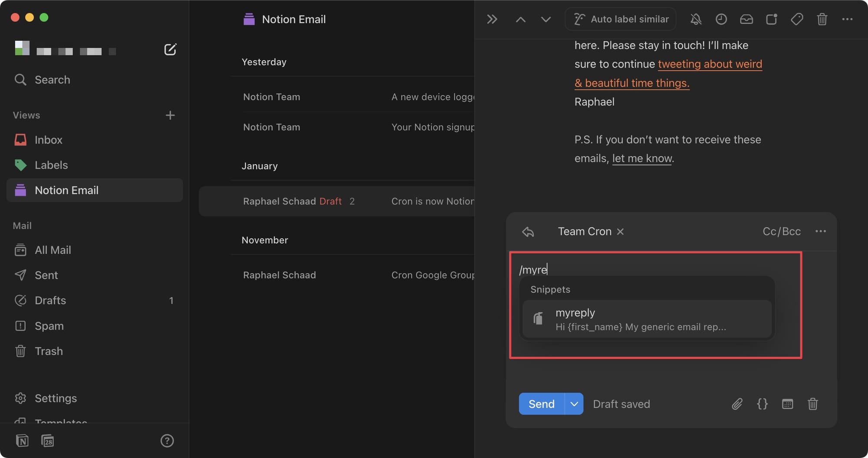
Task: Open All Mail folder
Action: click(95, 250)
